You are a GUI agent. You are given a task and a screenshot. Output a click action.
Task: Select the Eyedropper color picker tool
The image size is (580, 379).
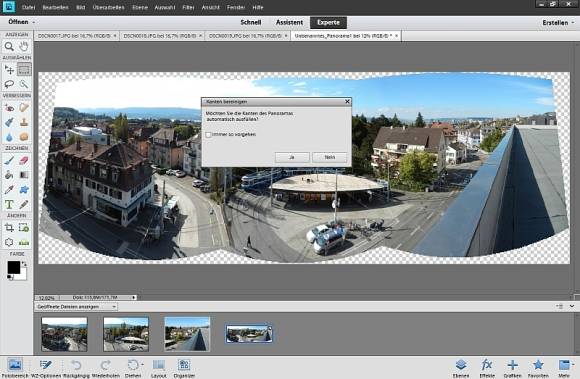coord(9,190)
